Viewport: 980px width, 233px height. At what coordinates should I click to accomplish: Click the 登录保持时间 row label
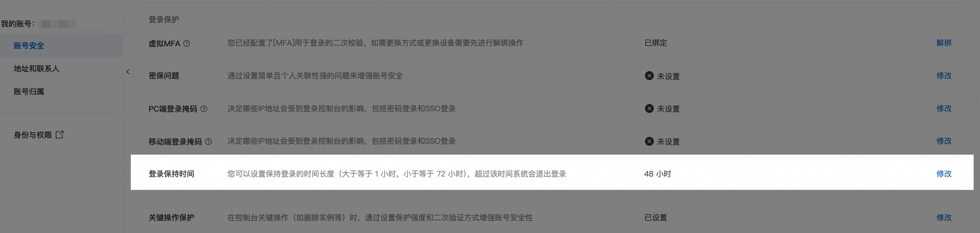171,174
